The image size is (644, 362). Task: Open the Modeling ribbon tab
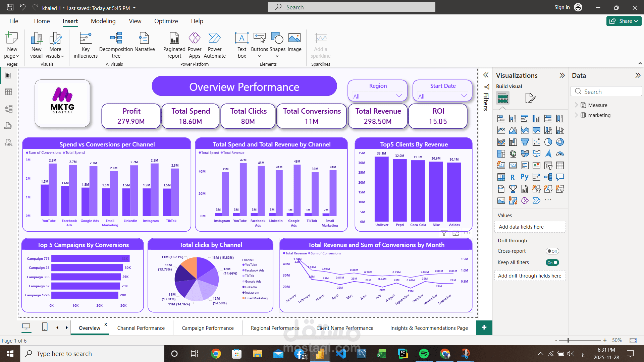click(x=103, y=21)
